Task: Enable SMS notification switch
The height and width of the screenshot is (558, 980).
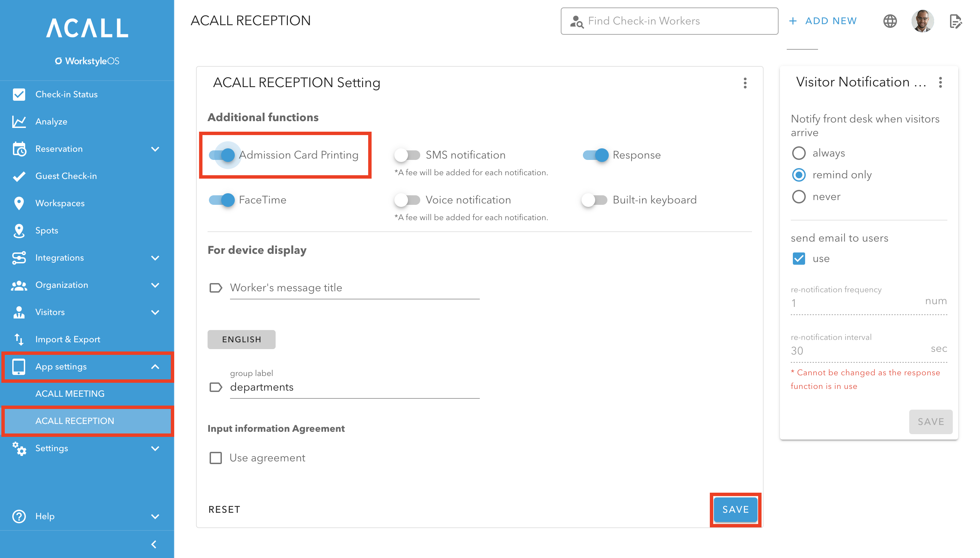Action: pos(407,155)
